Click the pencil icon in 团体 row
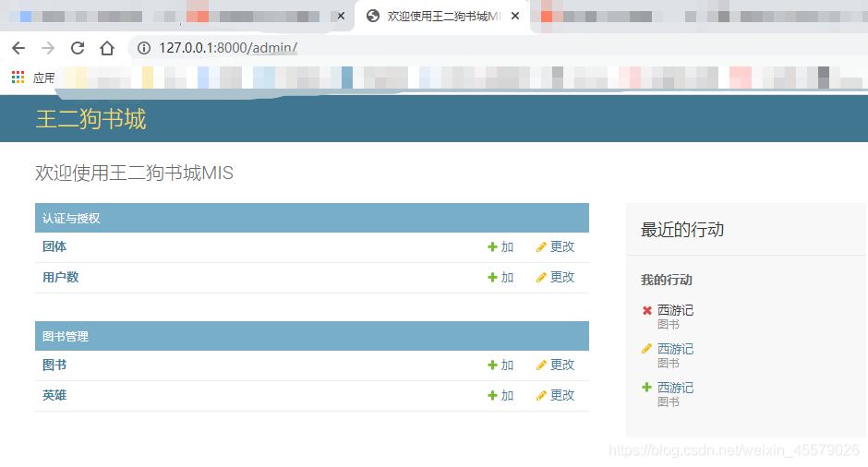 pos(541,247)
